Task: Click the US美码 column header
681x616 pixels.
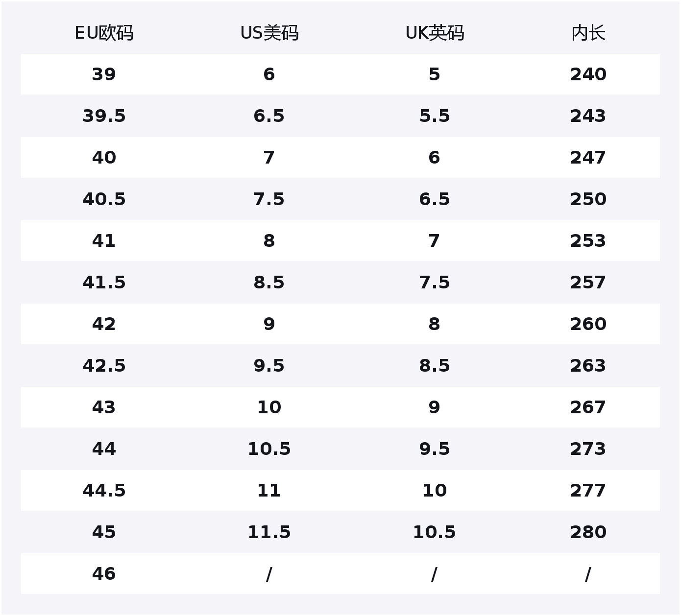Action: [269, 33]
